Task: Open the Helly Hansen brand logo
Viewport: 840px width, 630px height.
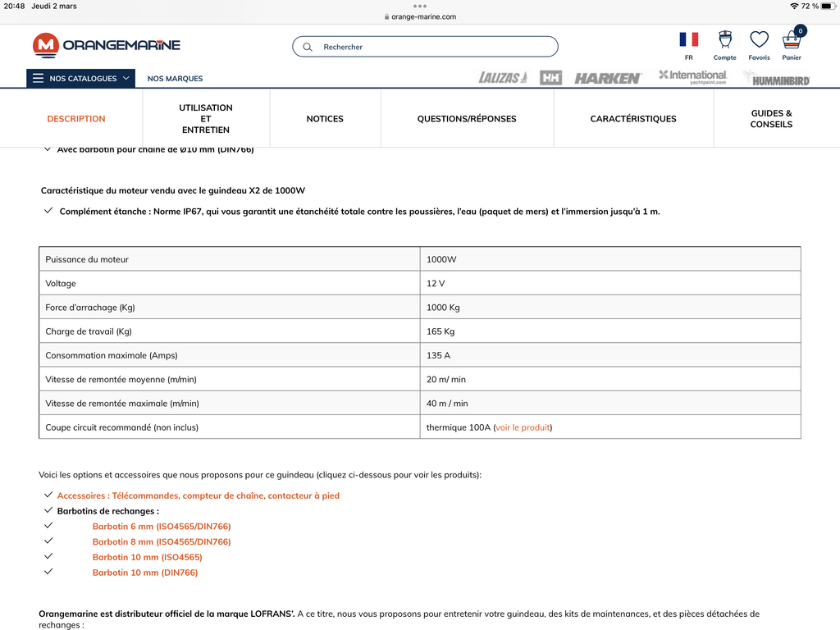Action: coord(550,78)
